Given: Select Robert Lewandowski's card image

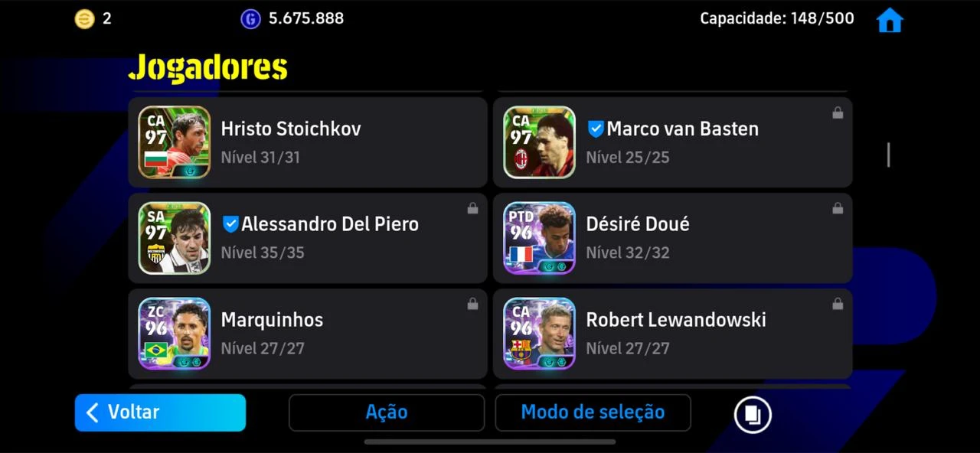Looking at the screenshot, I should [x=539, y=334].
